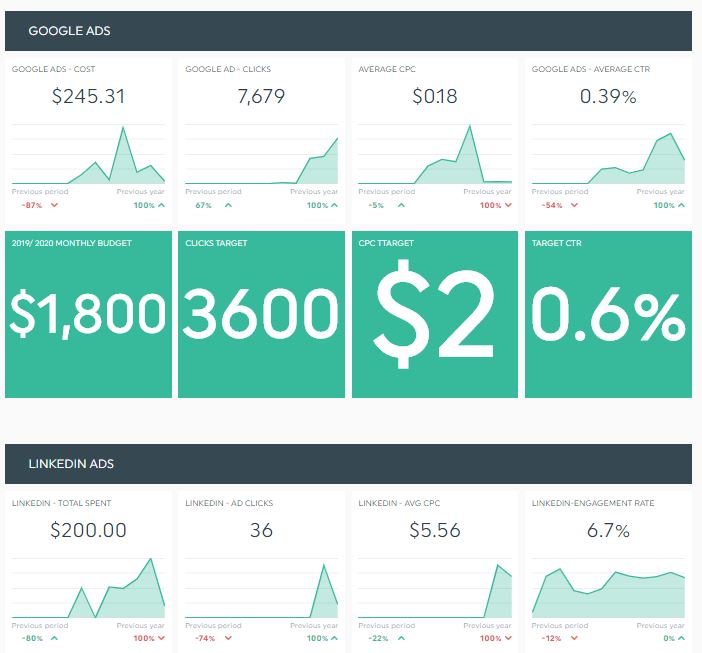702x653 pixels.
Task: Click the 'TARGET CTR' label
Action: pyautogui.click(x=556, y=243)
